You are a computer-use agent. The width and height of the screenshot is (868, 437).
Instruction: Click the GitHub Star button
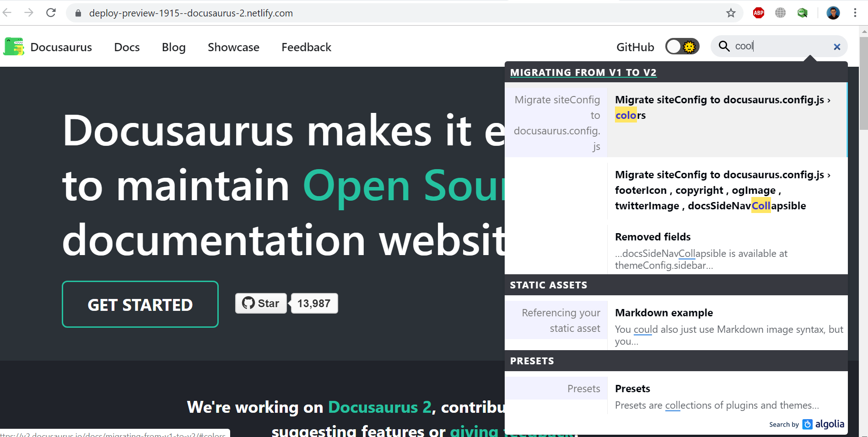[261, 304]
